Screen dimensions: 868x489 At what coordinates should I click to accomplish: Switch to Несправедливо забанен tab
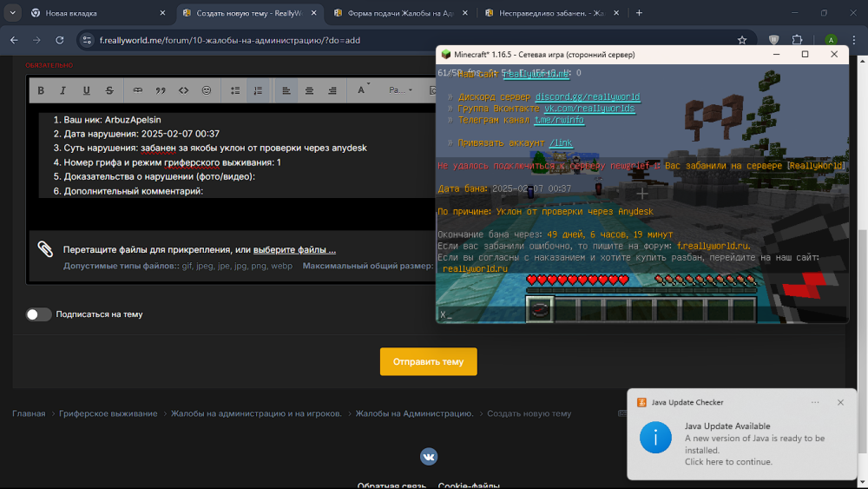click(x=551, y=13)
